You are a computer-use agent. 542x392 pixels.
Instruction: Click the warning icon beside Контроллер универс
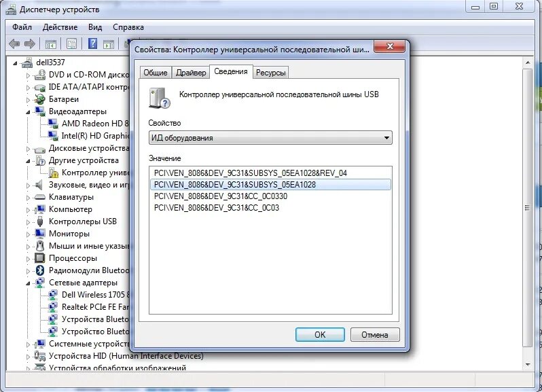click(53, 173)
